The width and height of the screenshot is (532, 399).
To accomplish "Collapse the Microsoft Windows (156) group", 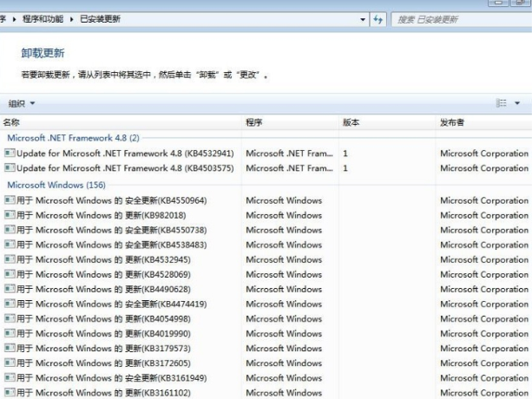I will [x=56, y=185].
